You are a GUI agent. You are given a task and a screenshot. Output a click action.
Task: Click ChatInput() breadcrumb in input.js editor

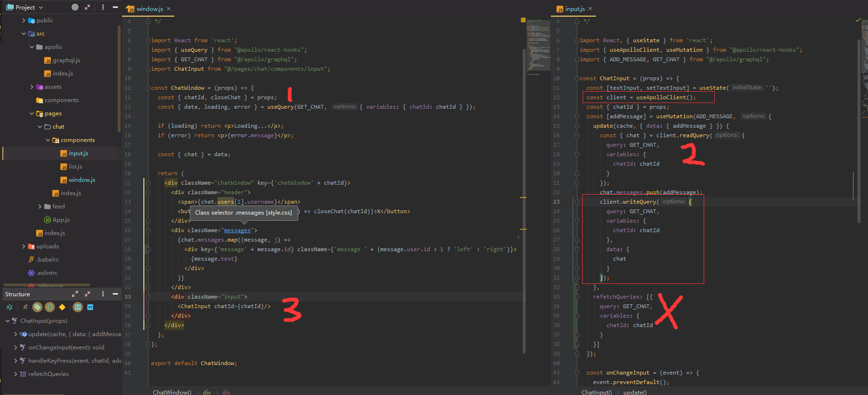(x=596, y=392)
